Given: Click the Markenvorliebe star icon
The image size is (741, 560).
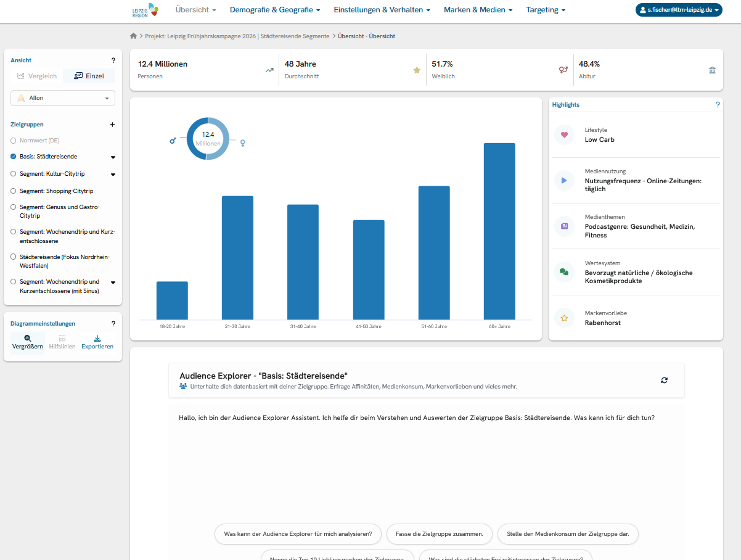Looking at the screenshot, I should pos(564,318).
